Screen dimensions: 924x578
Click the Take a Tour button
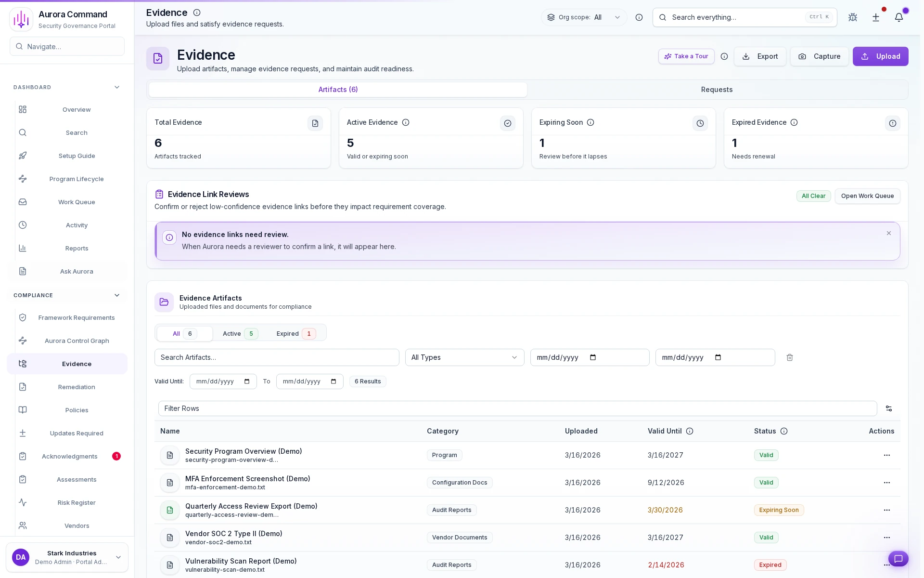(x=686, y=56)
